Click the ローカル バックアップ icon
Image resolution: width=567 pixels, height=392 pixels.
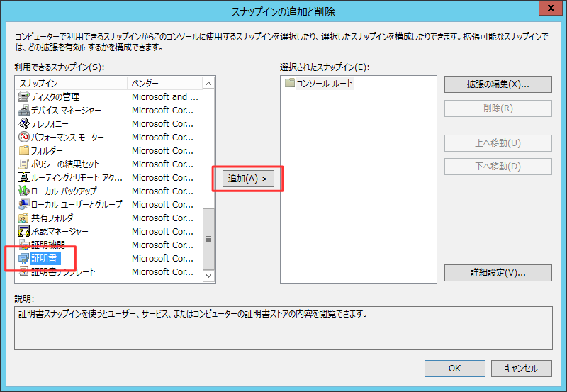tap(24, 191)
